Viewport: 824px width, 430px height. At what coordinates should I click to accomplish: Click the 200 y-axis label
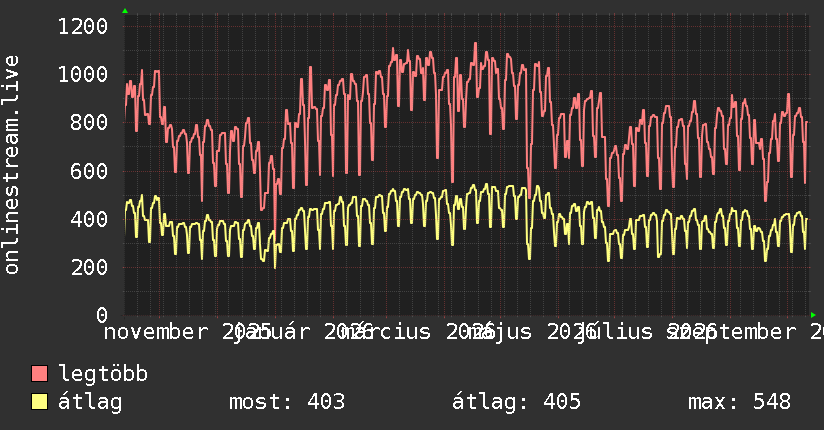point(89,267)
